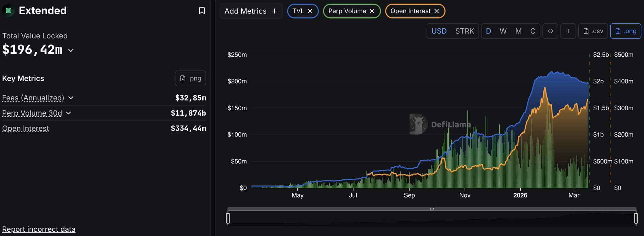Switch denomination to USD
The height and width of the screenshot is (236, 644).
[x=439, y=31]
